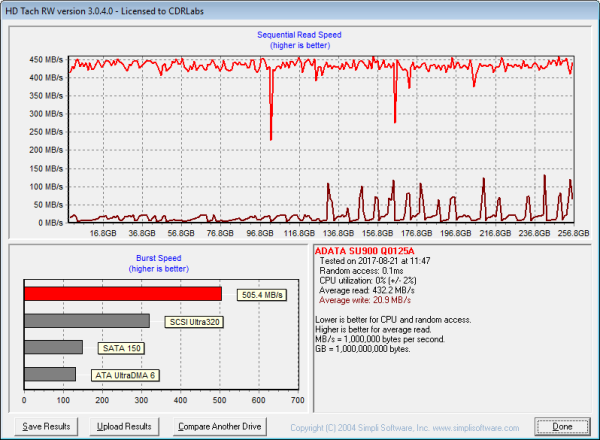Choose Compare Another Drive

220,427
